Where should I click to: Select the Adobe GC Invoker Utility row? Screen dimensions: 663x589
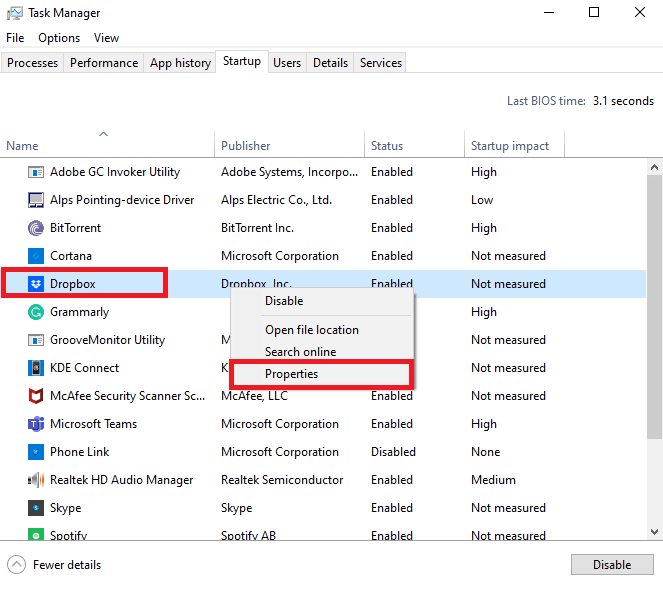[x=323, y=172]
